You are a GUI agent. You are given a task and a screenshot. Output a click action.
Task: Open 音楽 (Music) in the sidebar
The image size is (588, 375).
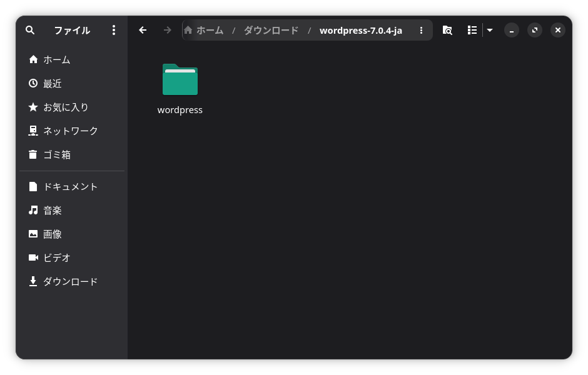click(x=72, y=211)
